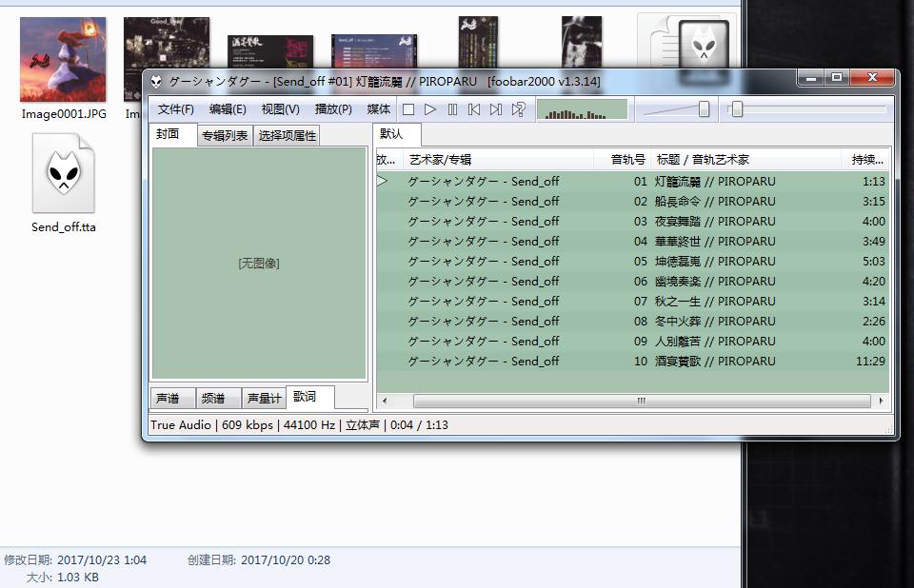Select the second dark image thumbnail in Explorer

click(167, 44)
